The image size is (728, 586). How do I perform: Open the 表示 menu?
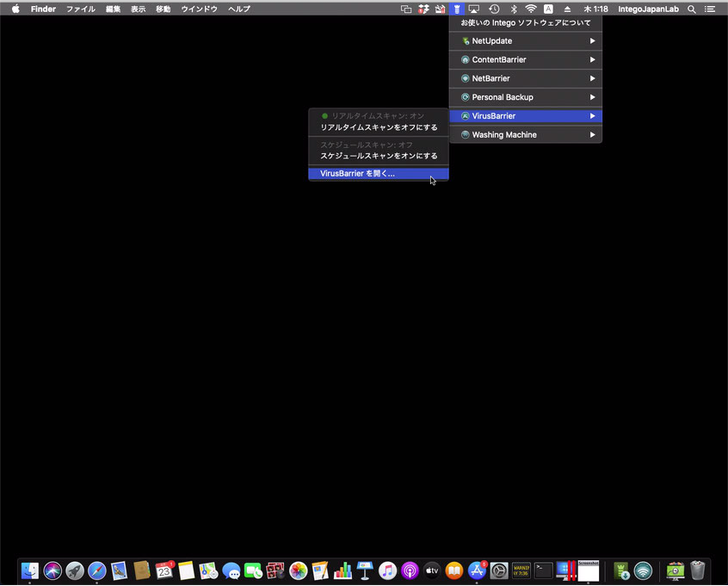click(x=138, y=9)
